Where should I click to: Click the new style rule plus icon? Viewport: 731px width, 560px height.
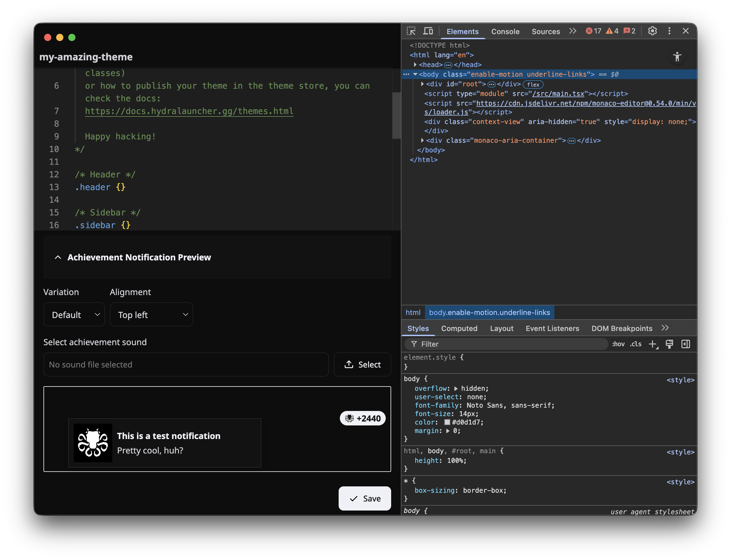click(x=652, y=344)
